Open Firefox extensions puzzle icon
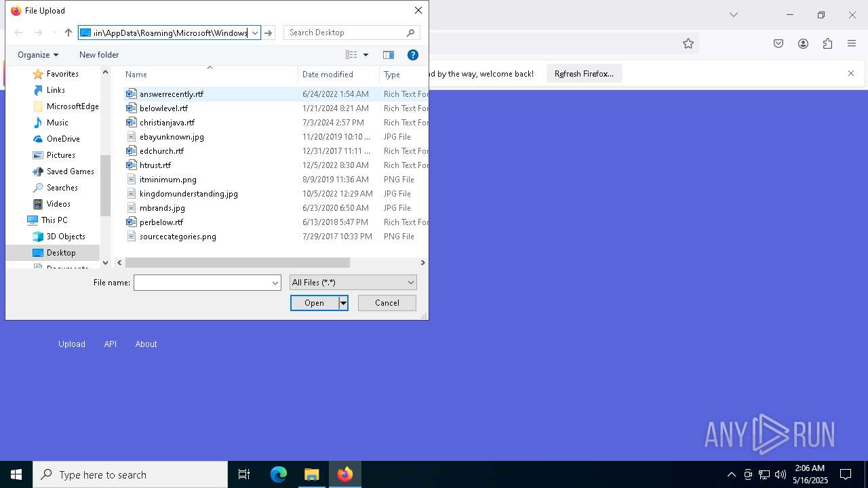 point(827,43)
